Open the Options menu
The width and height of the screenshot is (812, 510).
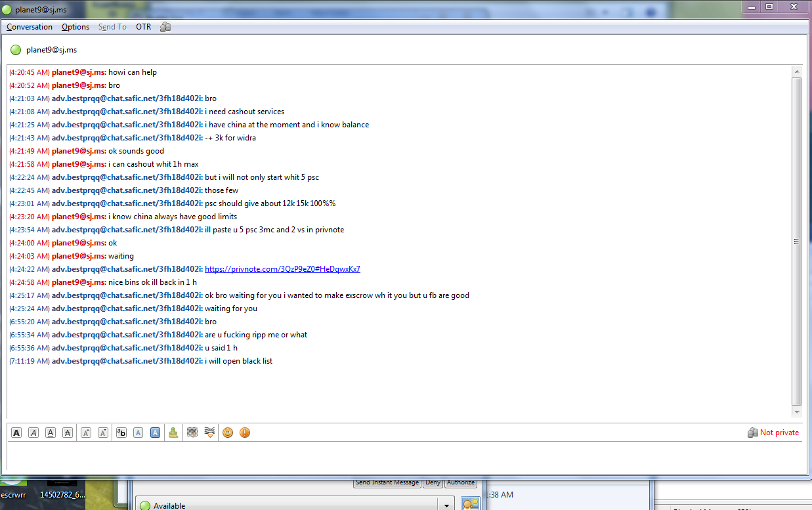click(75, 27)
